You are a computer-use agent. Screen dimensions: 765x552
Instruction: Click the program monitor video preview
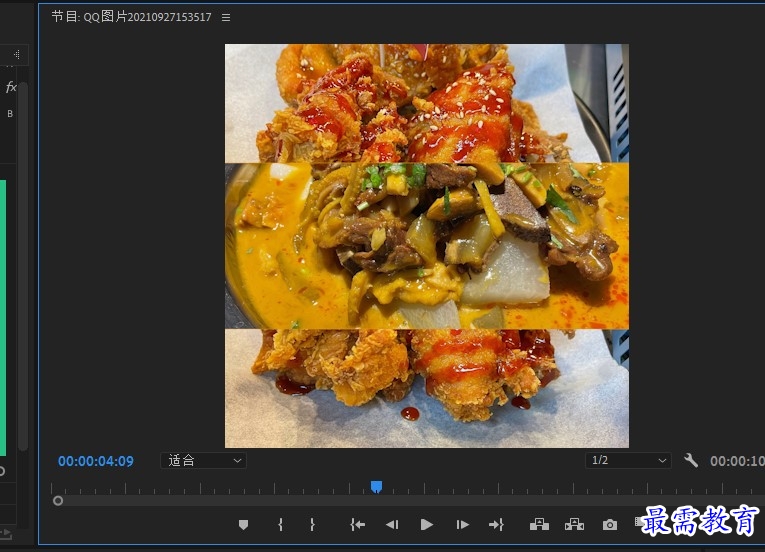[427, 246]
